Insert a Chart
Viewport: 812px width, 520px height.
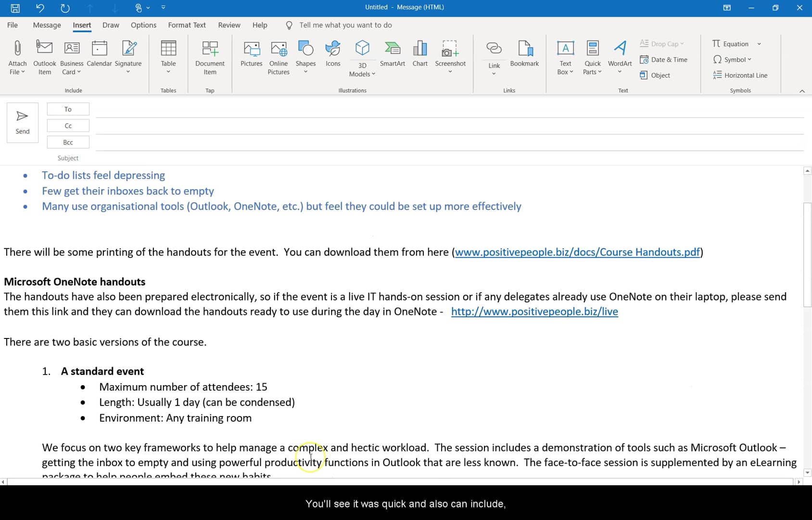click(420, 54)
